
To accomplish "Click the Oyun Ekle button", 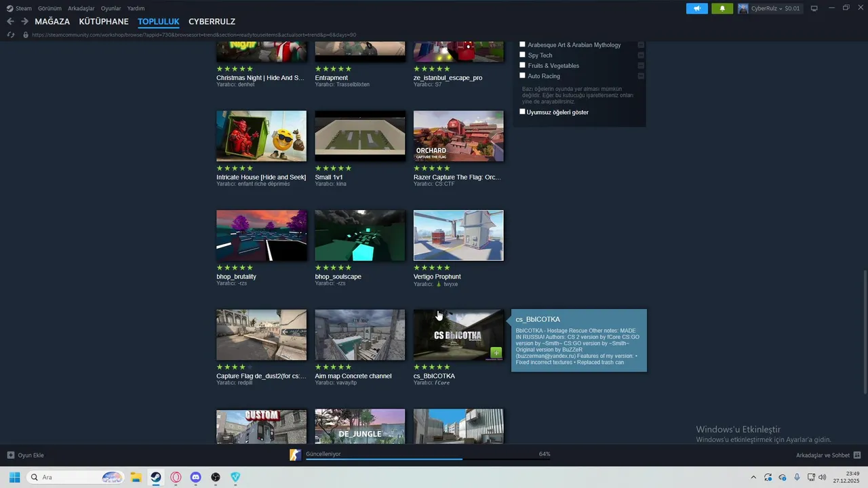I will [25, 455].
